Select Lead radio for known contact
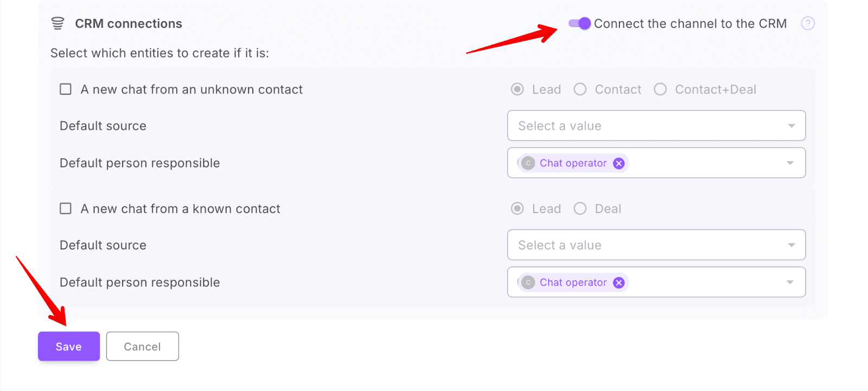 click(x=518, y=209)
